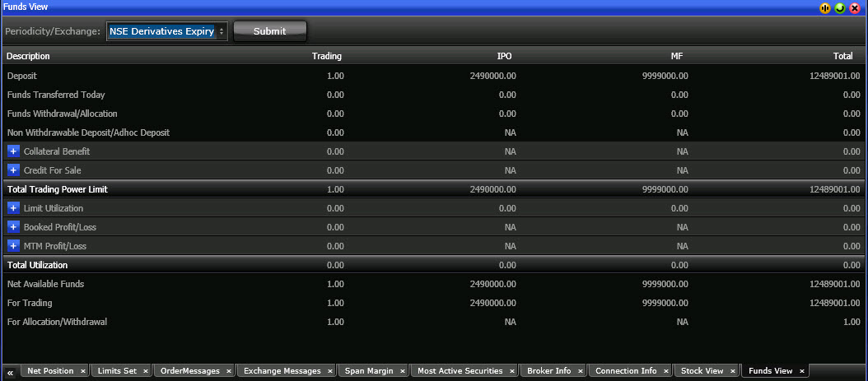868x381 pixels.
Task: Click the orange icon in the title bar
Action: click(824, 7)
